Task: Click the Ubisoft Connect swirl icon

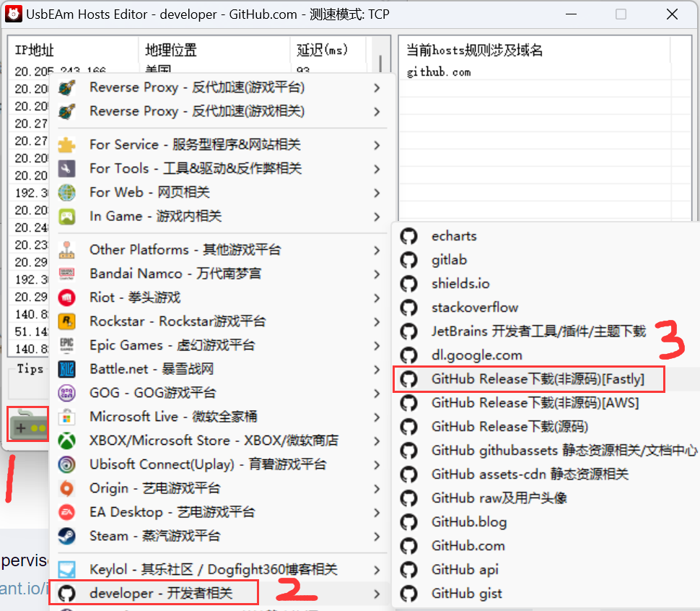Action: coord(67,465)
